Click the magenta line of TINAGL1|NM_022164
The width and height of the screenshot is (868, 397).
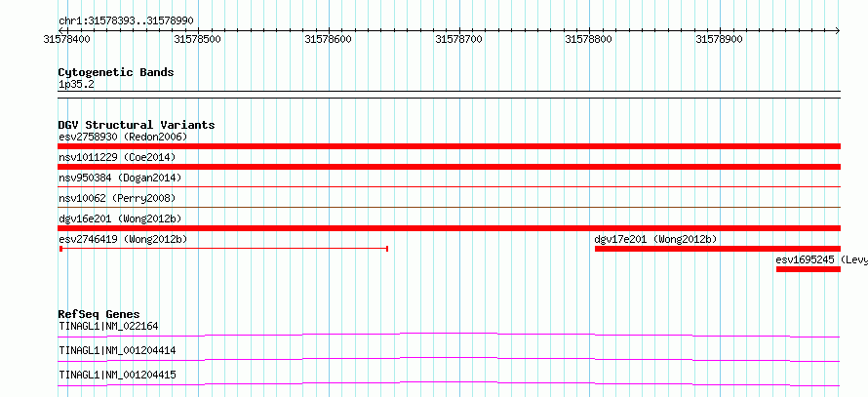coord(449,335)
